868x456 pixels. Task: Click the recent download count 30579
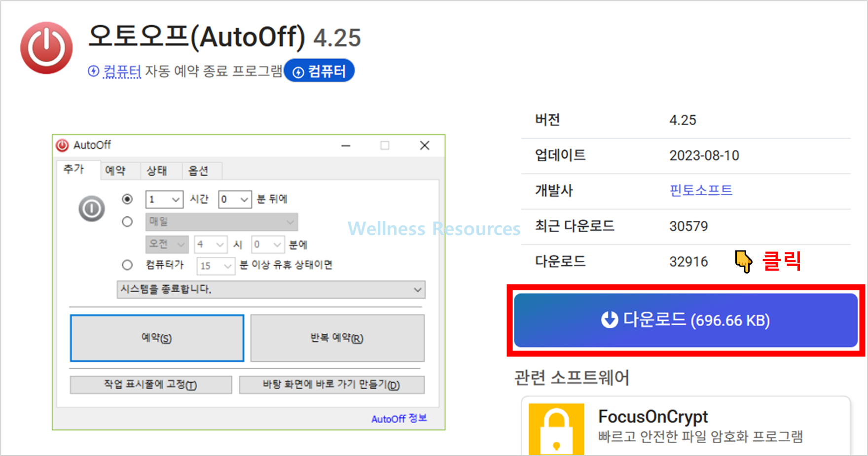click(x=688, y=226)
